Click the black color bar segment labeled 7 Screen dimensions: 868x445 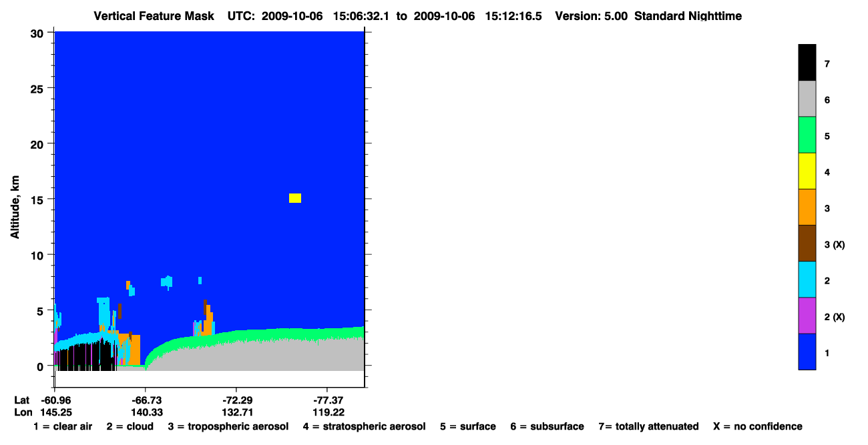click(x=807, y=63)
